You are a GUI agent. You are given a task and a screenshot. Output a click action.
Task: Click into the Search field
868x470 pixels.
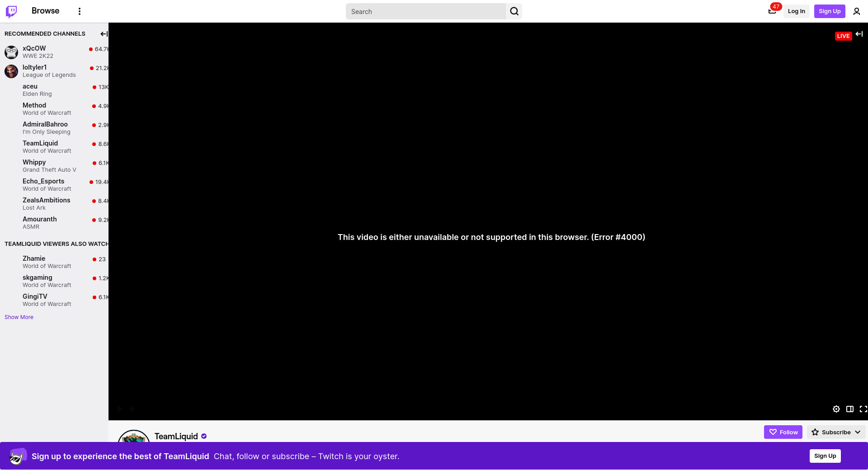(x=425, y=11)
